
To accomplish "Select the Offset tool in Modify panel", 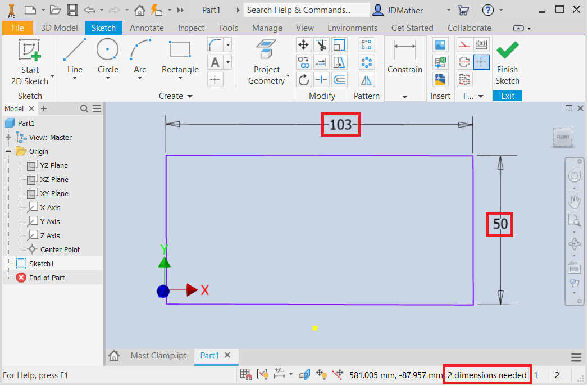I will tap(339, 80).
